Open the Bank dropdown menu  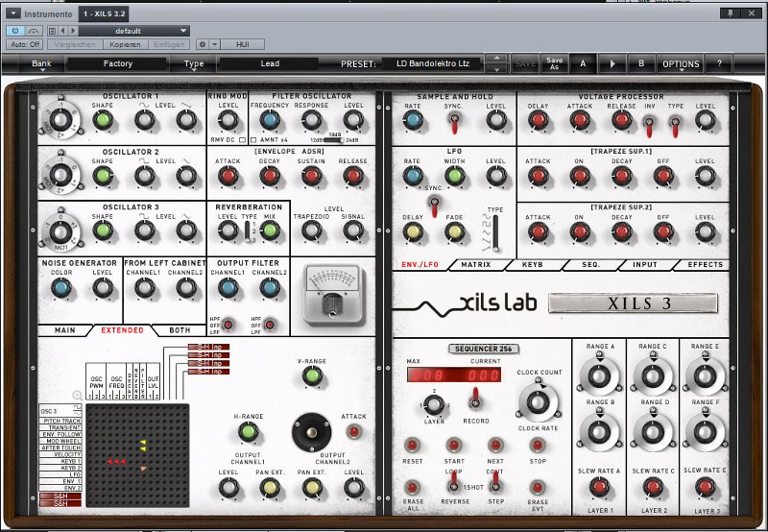tap(41, 64)
